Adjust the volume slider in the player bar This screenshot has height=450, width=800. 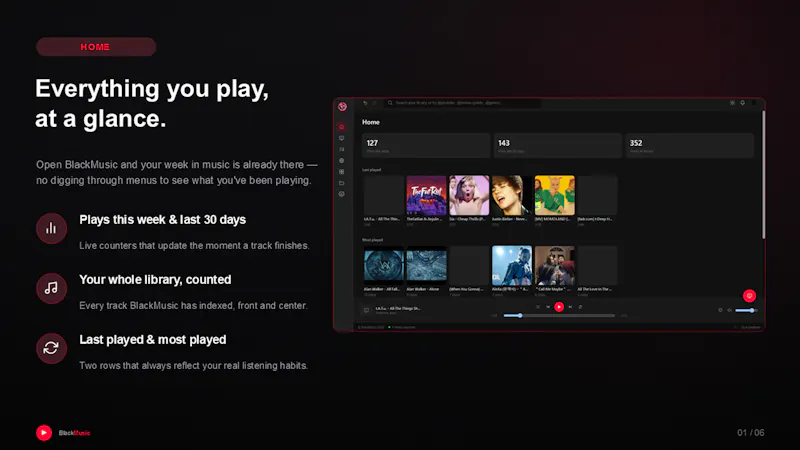746,310
